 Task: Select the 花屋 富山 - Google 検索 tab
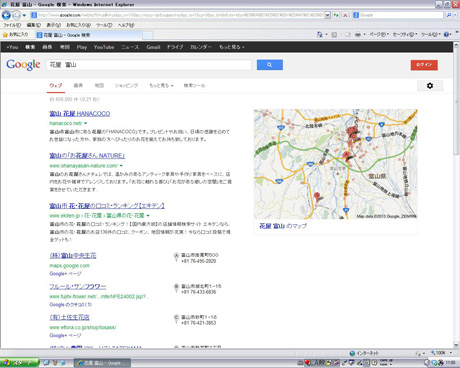(x=88, y=35)
